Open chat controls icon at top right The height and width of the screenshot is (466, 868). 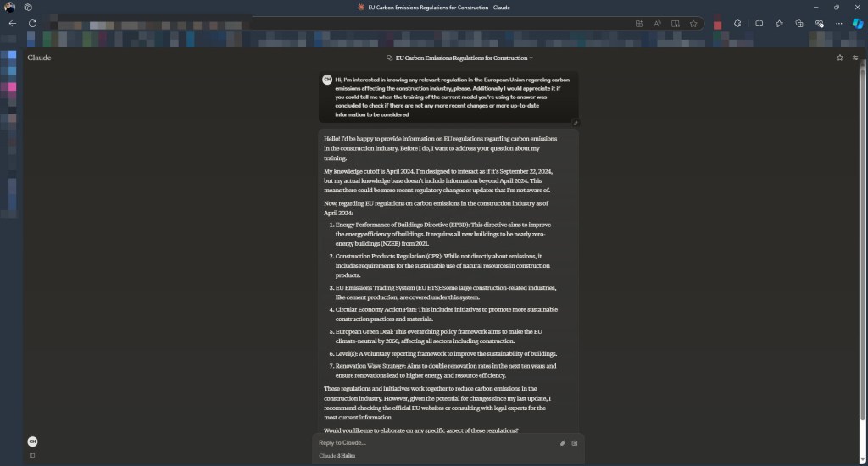(855, 58)
